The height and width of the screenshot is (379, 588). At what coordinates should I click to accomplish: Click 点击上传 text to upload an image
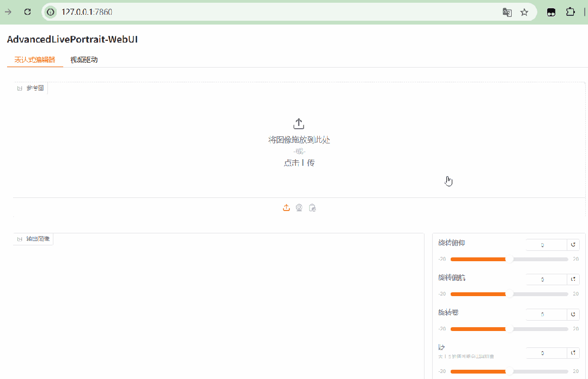tap(299, 163)
